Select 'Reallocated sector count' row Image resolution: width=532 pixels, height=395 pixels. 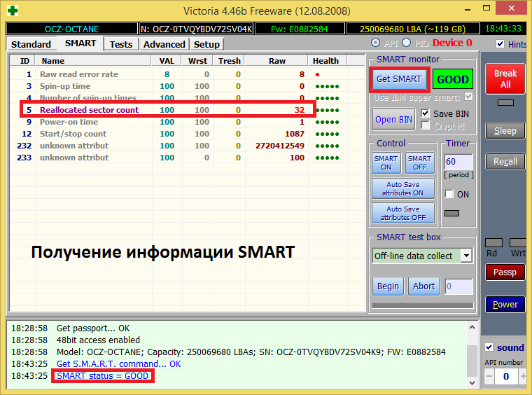tap(187, 110)
